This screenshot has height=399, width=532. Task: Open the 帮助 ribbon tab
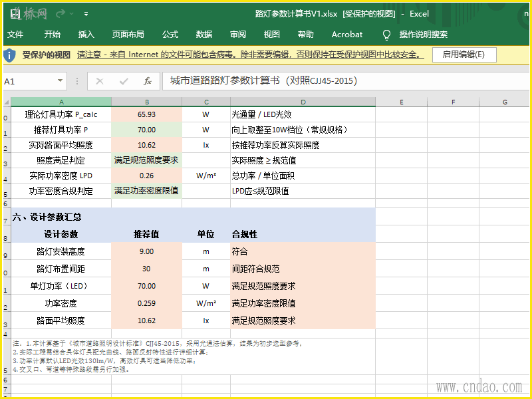[x=306, y=35]
